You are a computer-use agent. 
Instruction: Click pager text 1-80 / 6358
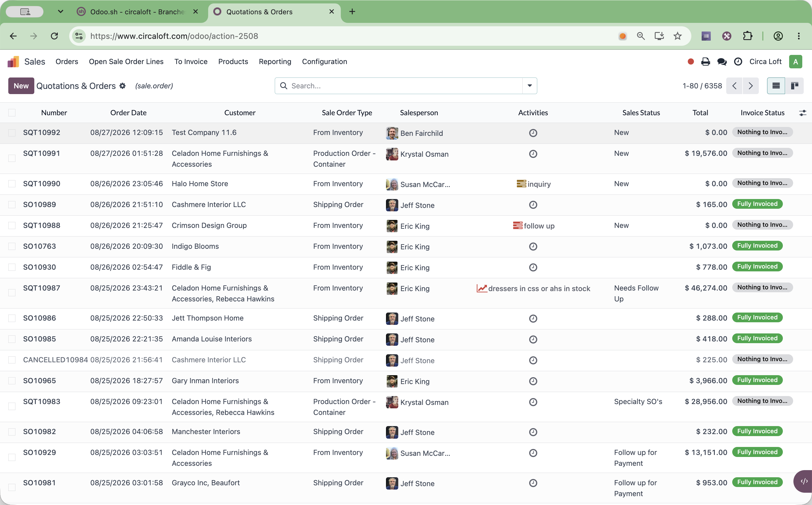[702, 86]
